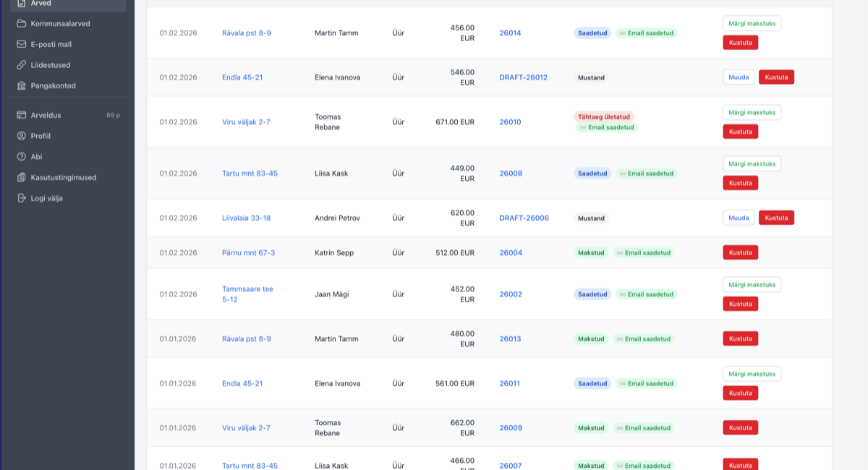Click the E-posti mall envelope icon
This screenshot has height=470, width=868.
[22, 44]
